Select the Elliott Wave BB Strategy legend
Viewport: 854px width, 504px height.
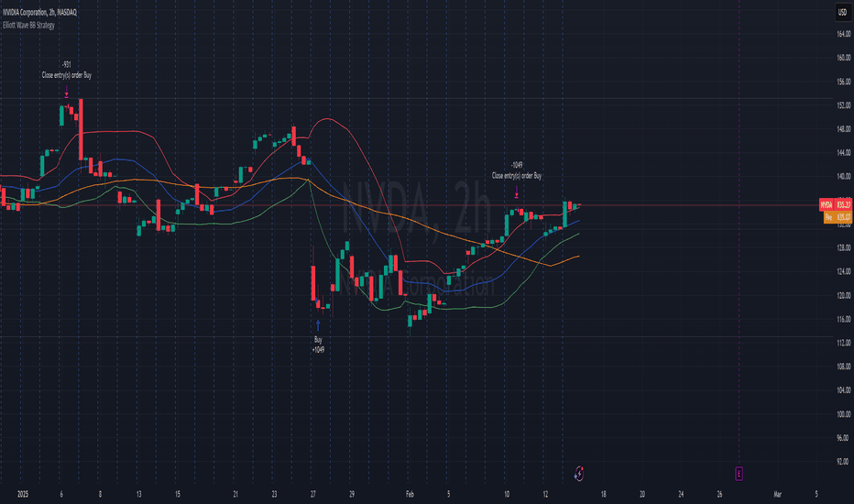coord(28,25)
